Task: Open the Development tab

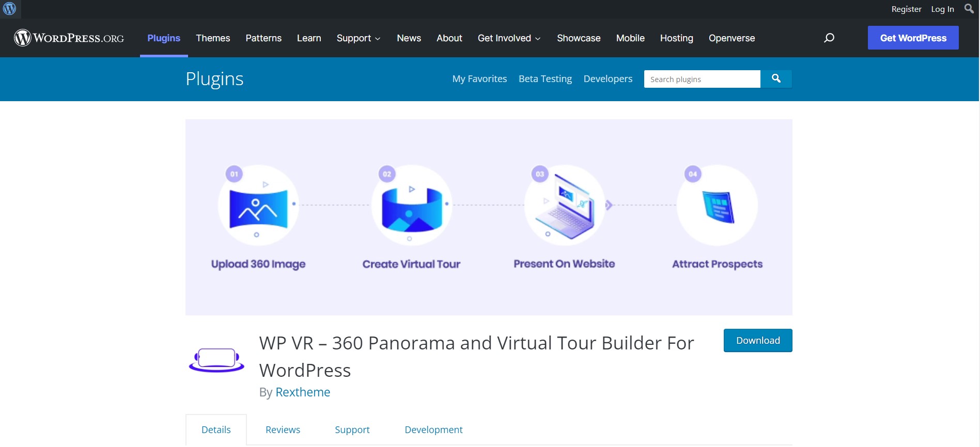Action: point(433,430)
